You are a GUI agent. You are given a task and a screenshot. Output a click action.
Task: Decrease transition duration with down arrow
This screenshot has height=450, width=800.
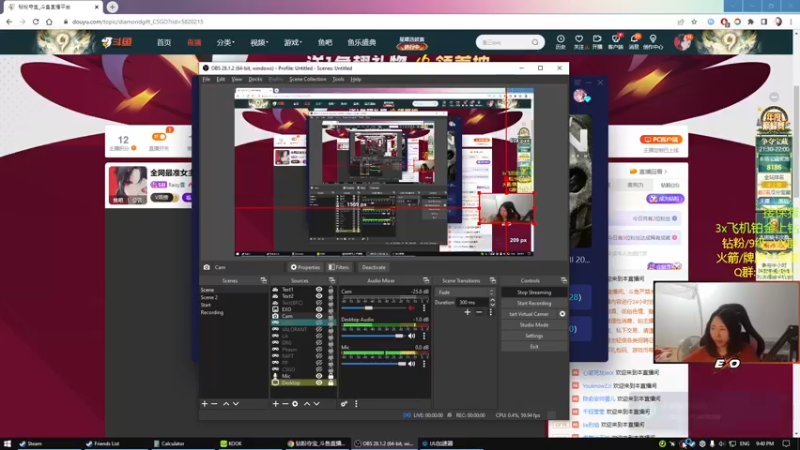(492, 305)
